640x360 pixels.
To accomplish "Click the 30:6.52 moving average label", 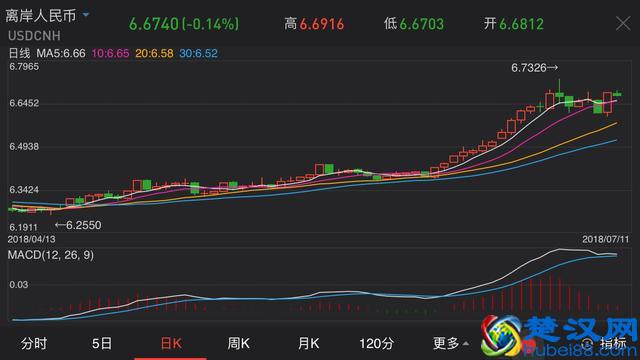I will pos(198,53).
